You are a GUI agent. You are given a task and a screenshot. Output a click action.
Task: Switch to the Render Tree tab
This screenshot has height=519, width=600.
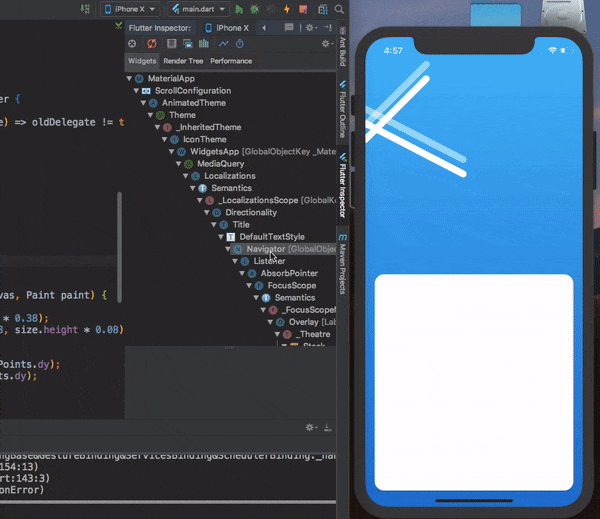click(x=182, y=61)
